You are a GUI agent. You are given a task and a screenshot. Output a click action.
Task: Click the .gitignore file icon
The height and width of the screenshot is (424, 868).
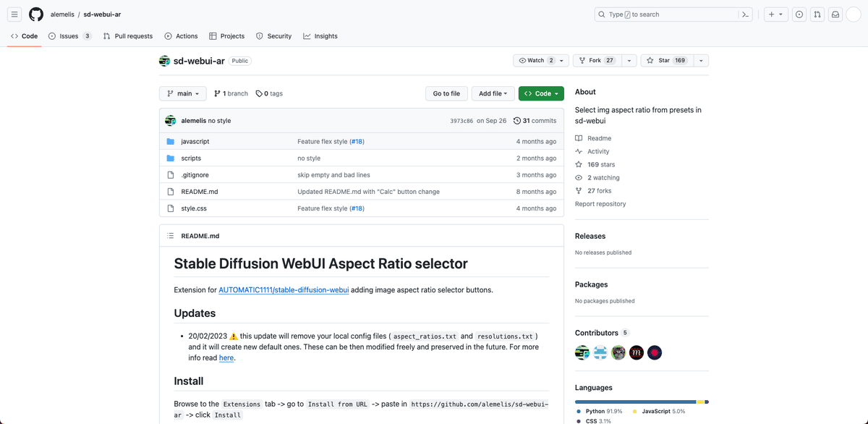pos(171,175)
